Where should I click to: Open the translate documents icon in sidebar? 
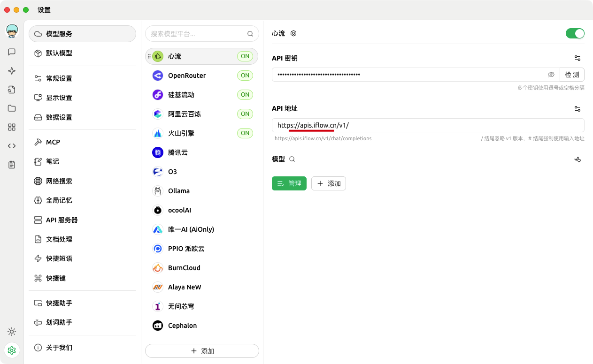point(12,90)
